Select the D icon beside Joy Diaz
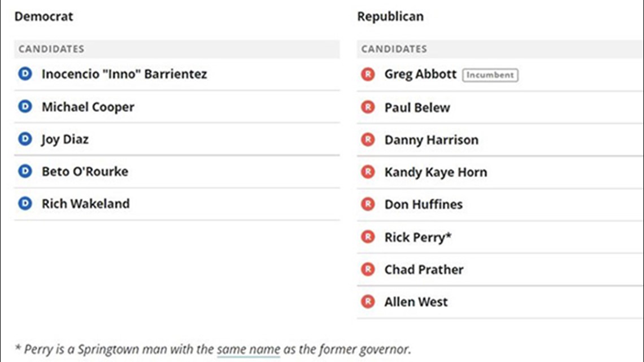Screen dimensions: 644x362 25,139
